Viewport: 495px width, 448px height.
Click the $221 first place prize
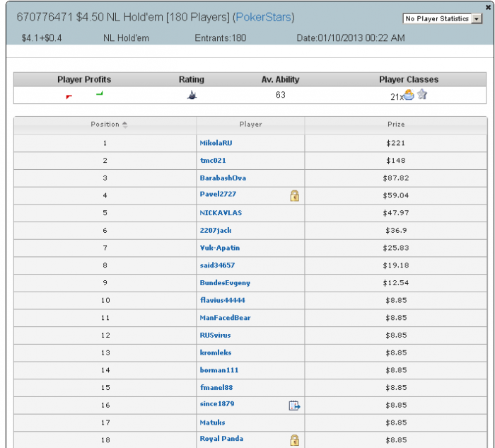pos(396,143)
